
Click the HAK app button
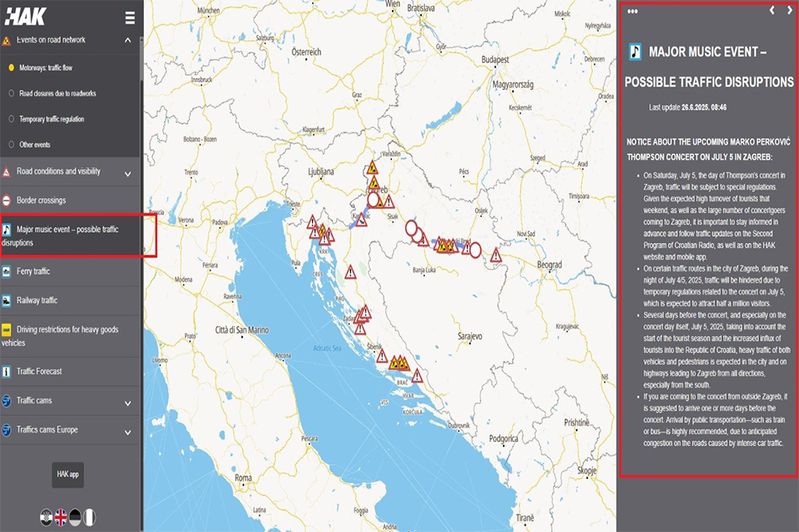coord(68,475)
